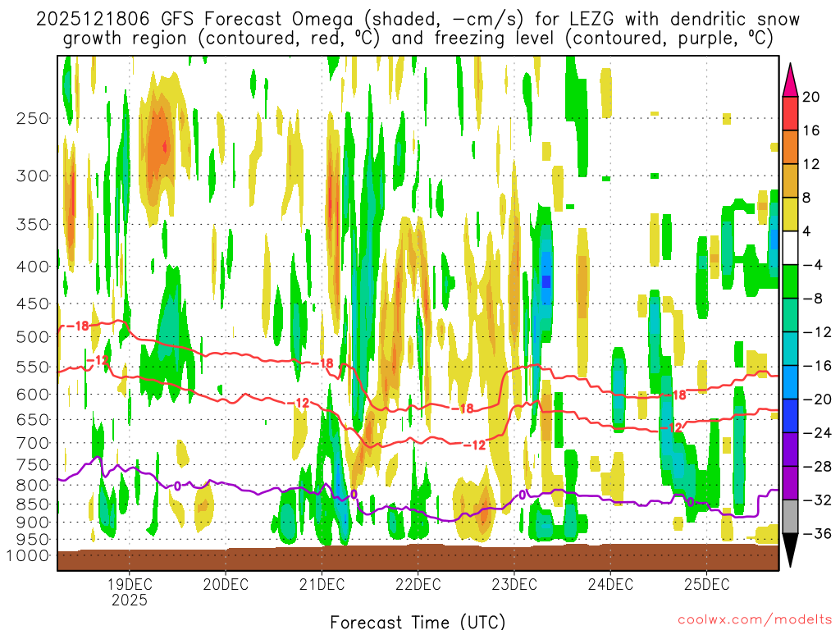Select the '-16' colorbar value label
This screenshot has width=840, height=630.
817,366
